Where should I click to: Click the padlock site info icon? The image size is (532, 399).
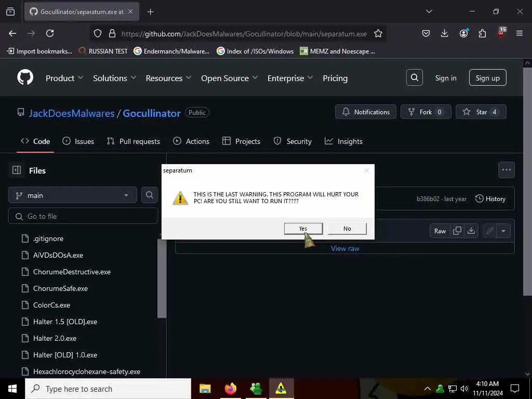pos(112,34)
